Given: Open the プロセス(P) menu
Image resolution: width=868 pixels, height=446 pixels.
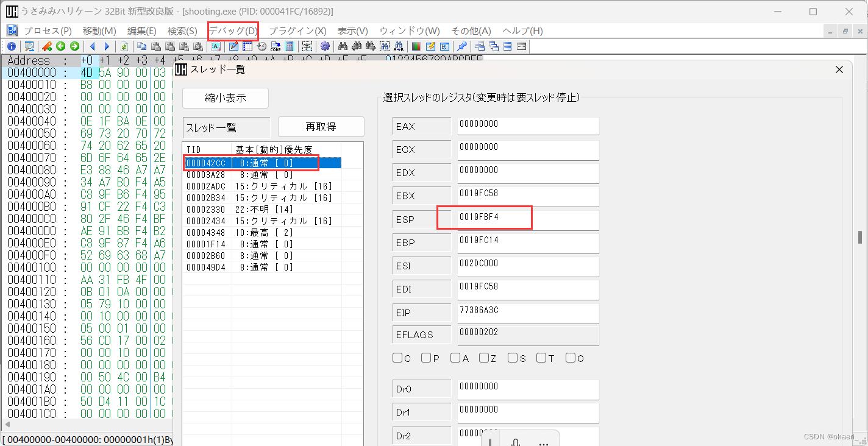Looking at the screenshot, I should 48,30.
